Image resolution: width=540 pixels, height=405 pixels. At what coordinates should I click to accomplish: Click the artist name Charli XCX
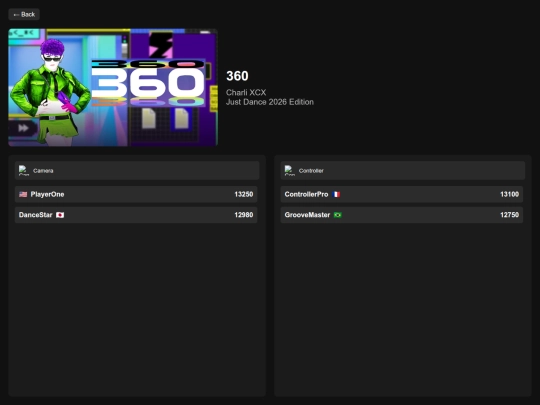click(x=246, y=92)
